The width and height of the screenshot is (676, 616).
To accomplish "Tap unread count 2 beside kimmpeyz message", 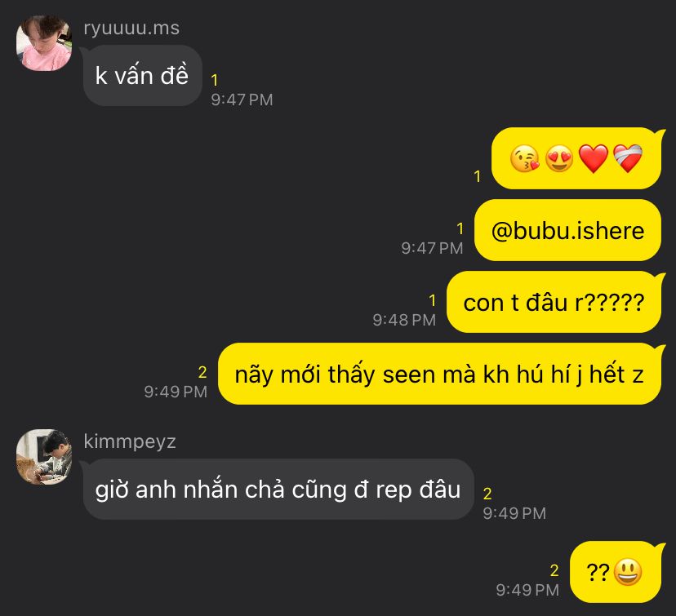I will [487, 494].
